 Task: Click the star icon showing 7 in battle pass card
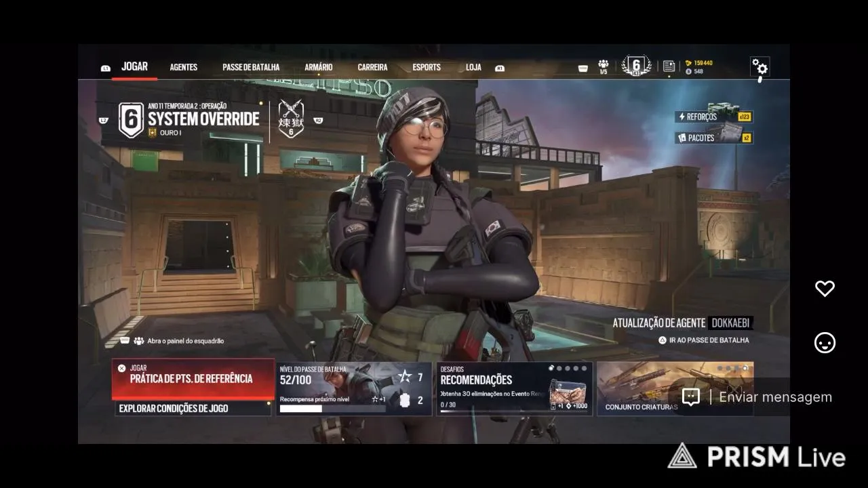click(x=405, y=377)
